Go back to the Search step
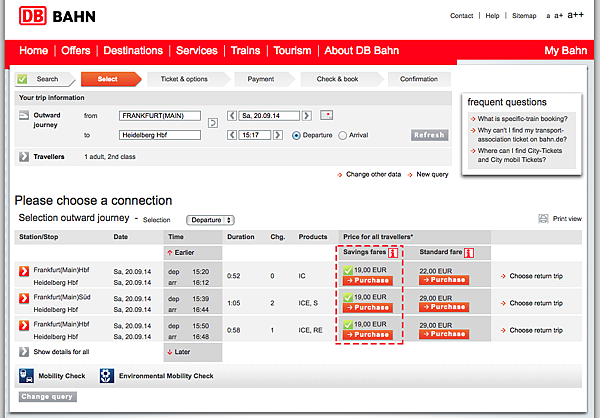600x418 pixels. pyautogui.click(x=45, y=79)
